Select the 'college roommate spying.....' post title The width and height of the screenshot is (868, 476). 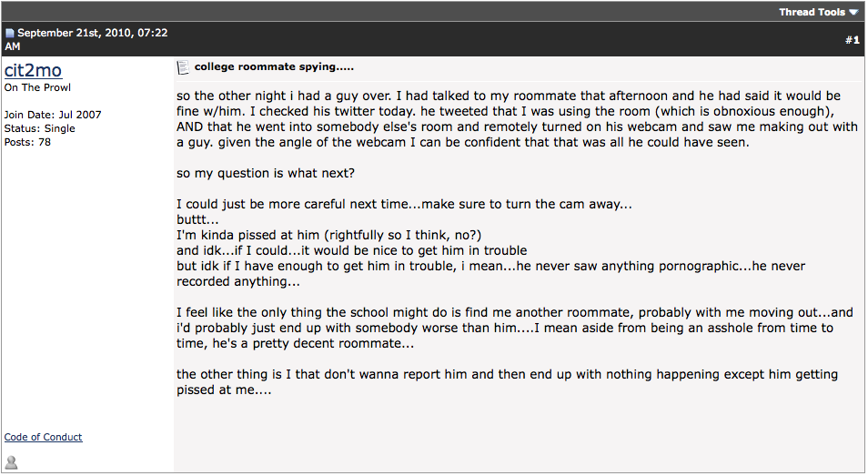[274, 66]
